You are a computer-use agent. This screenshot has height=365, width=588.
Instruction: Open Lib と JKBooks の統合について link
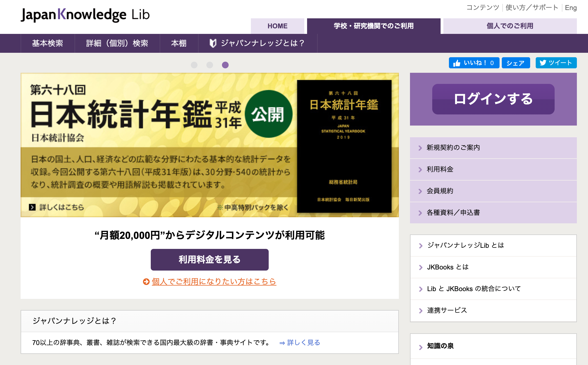493,289
